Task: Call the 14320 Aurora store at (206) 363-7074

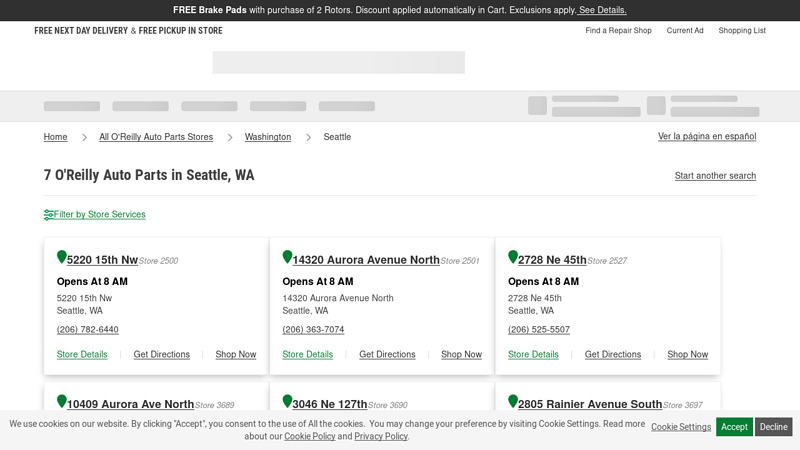Action: pos(313,330)
